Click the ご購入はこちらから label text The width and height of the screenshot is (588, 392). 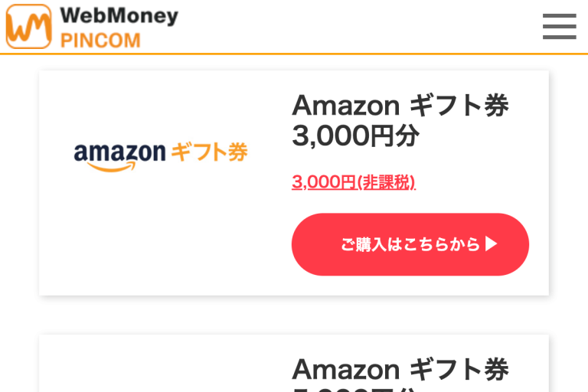tap(410, 244)
